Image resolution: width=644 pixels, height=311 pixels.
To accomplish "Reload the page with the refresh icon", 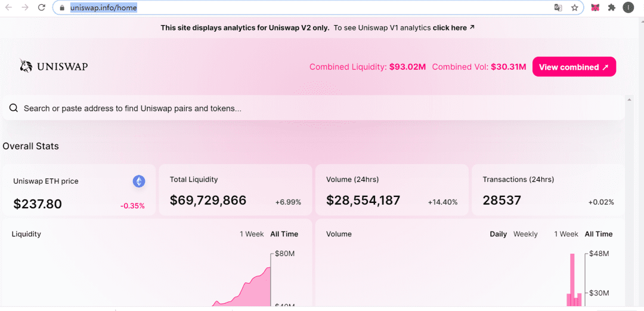I will click(x=42, y=7).
